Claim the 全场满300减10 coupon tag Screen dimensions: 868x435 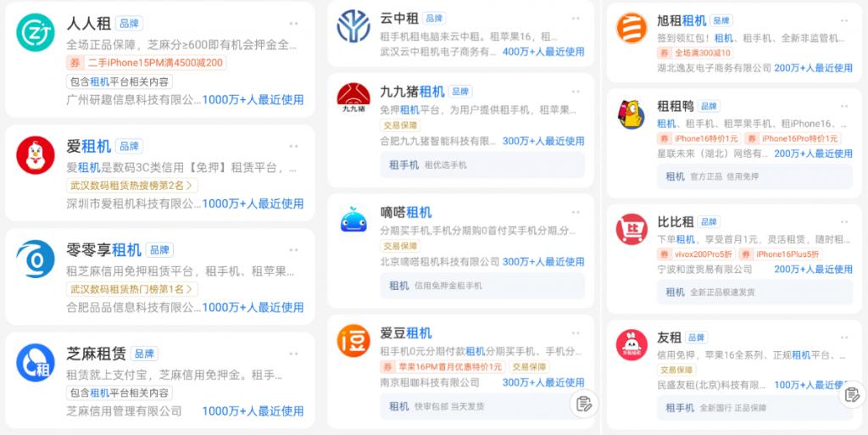click(695, 53)
